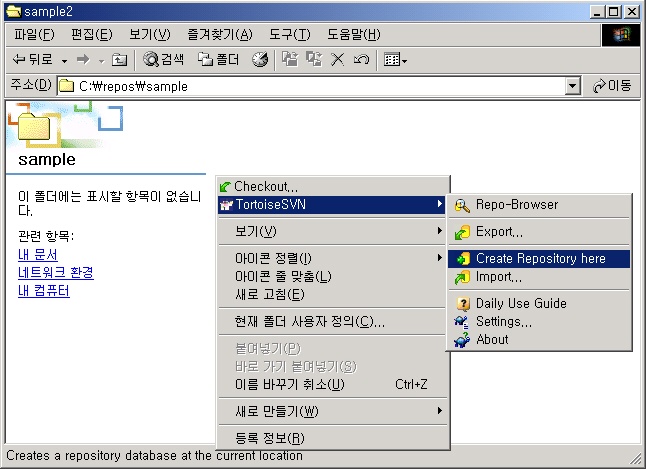Expand the address bar dropdown arrow
This screenshot has width=646, height=469.
tap(573, 86)
